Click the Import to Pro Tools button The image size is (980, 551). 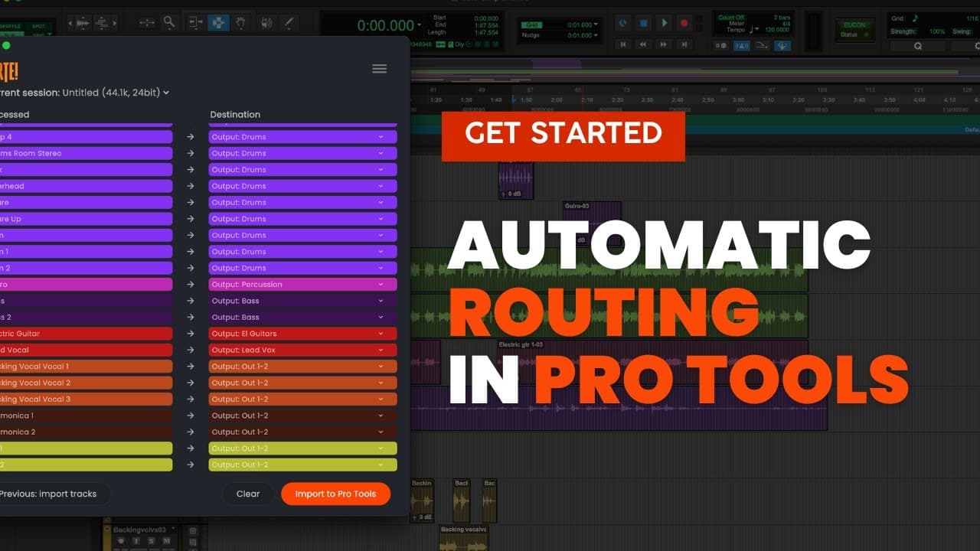point(335,494)
